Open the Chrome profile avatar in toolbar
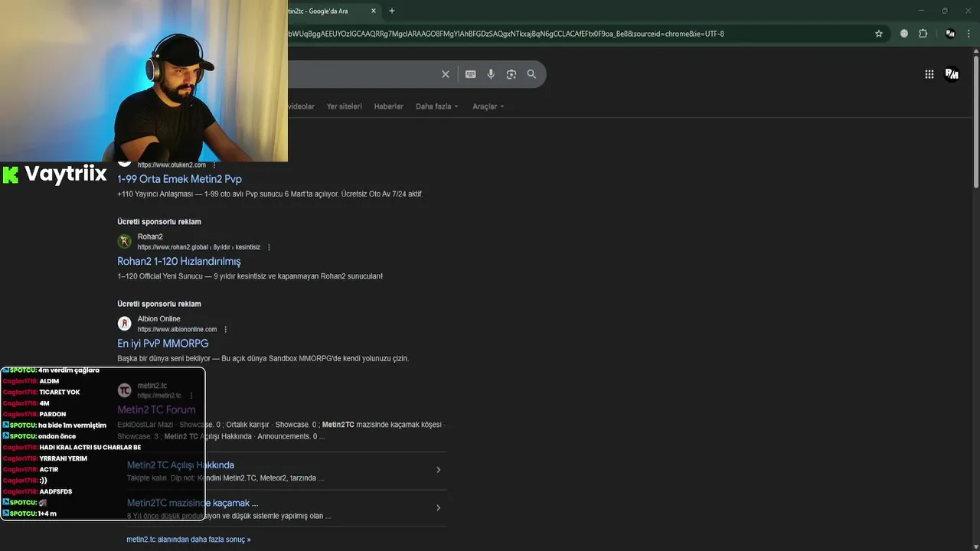 point(950,34)
